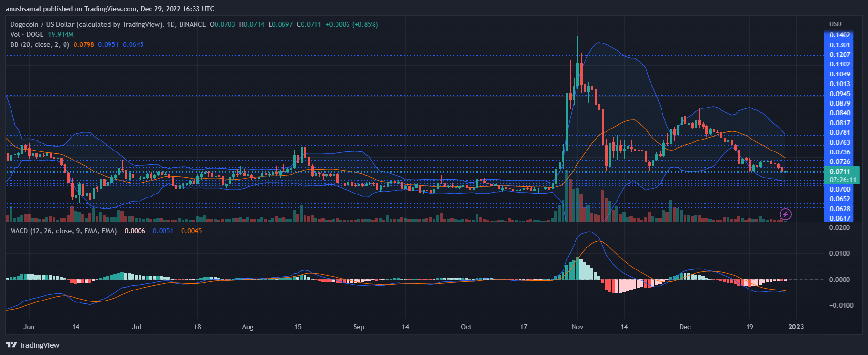Click the TradingView logo at bottom left

pyautogui.click(x=33, y=345)
